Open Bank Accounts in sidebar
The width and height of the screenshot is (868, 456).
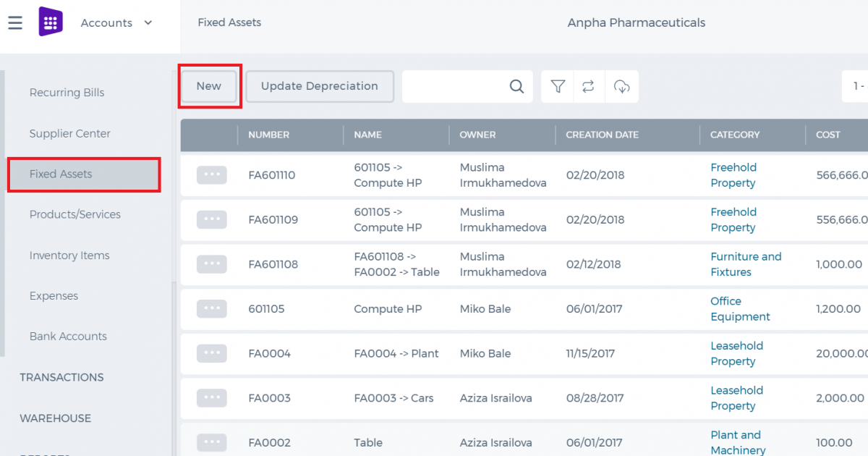pos(68,337)
